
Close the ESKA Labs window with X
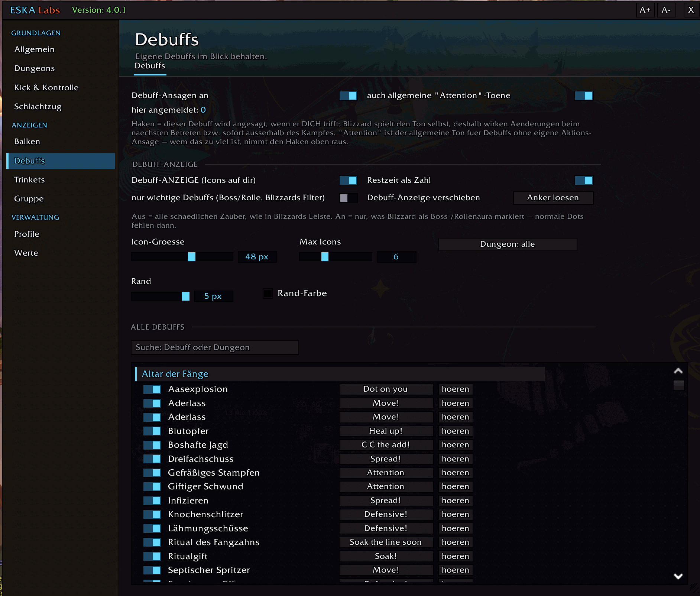[691, 10]
